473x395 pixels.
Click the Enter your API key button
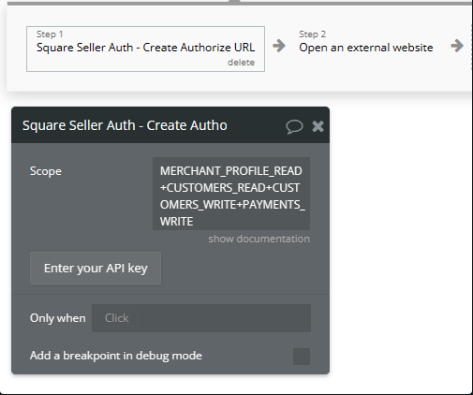pos(95,268)
